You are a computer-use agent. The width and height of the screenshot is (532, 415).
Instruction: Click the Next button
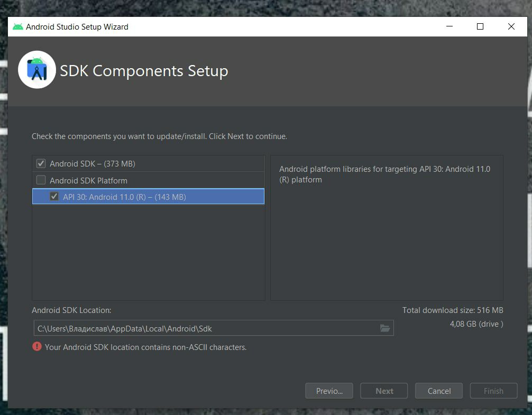[384, 391]
